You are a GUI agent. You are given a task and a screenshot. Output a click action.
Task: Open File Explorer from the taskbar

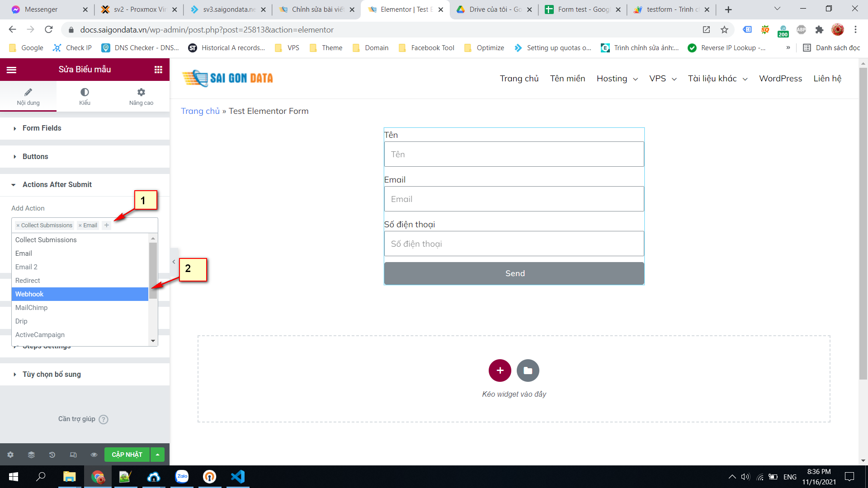tap(69, 477)
